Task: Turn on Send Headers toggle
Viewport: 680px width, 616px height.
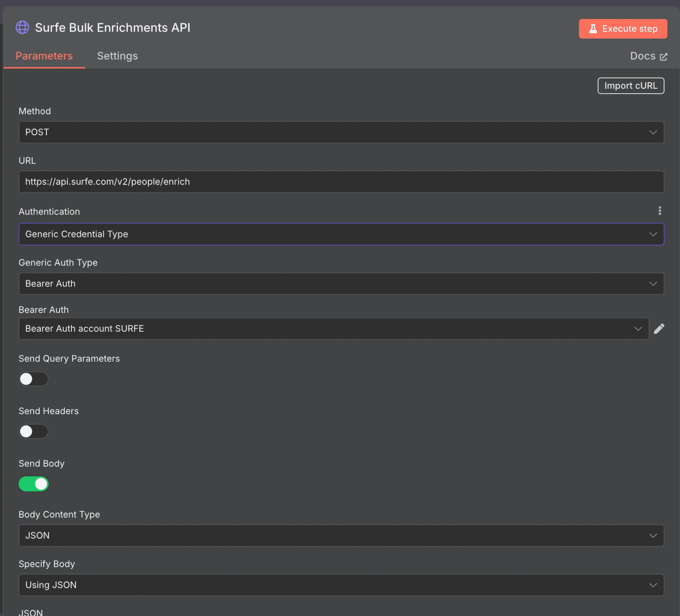Action: (x=34, y=431)
